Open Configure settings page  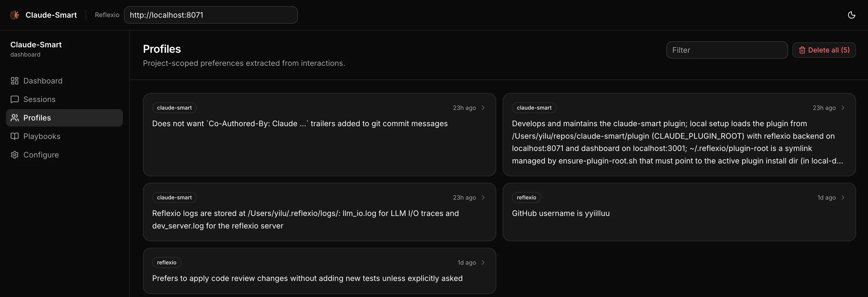pos(64,155)
